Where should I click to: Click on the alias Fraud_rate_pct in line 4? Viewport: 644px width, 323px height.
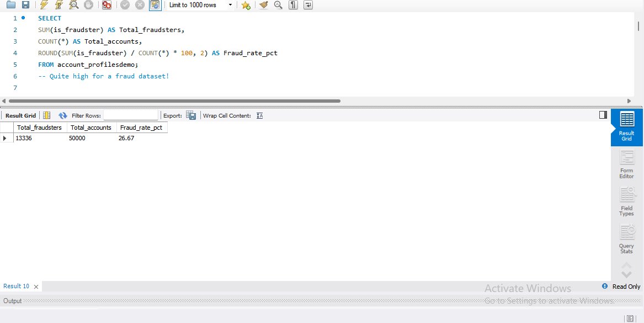click(251, 53)
